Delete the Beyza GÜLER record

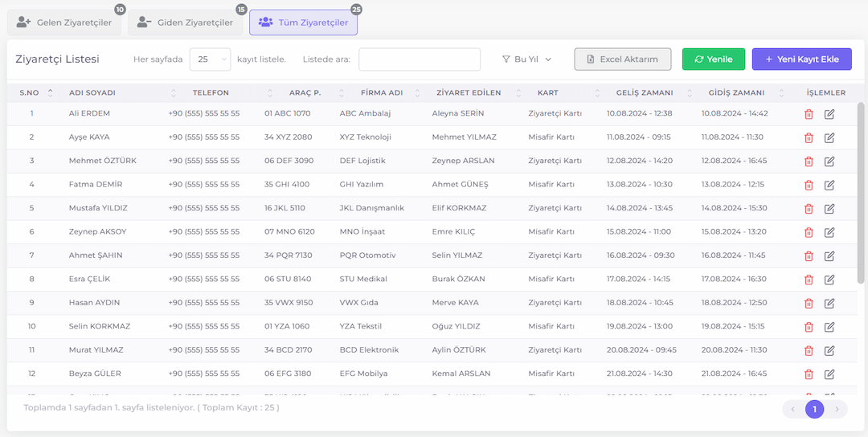coord(809,374)
